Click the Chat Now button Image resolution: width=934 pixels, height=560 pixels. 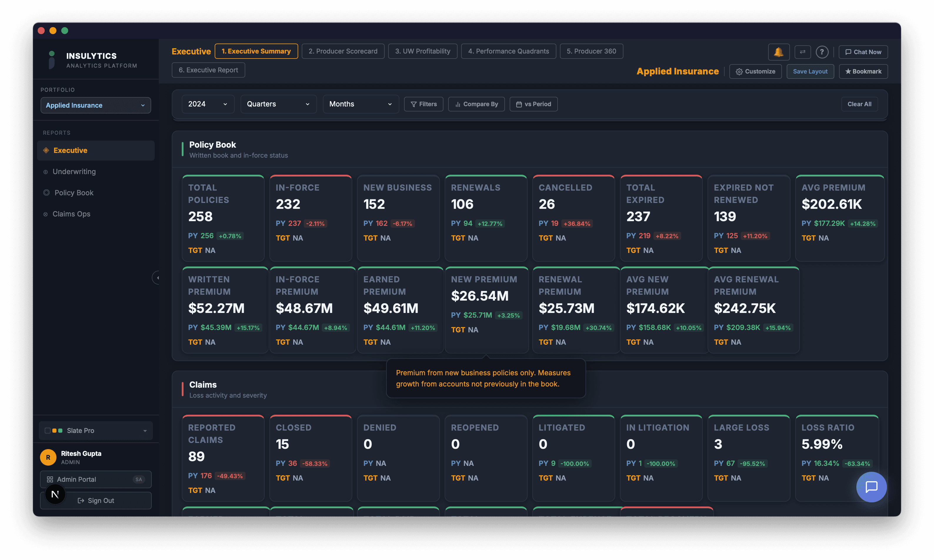click(x=863, y=52)
